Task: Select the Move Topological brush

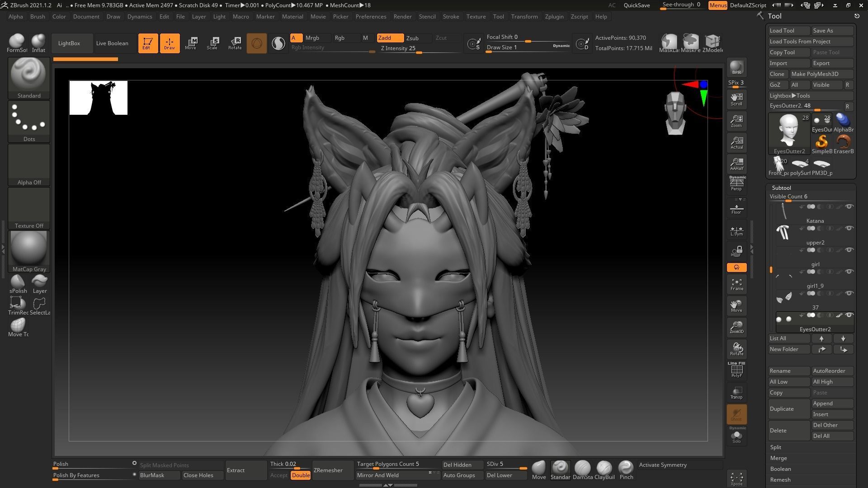Action: point(18,327)
